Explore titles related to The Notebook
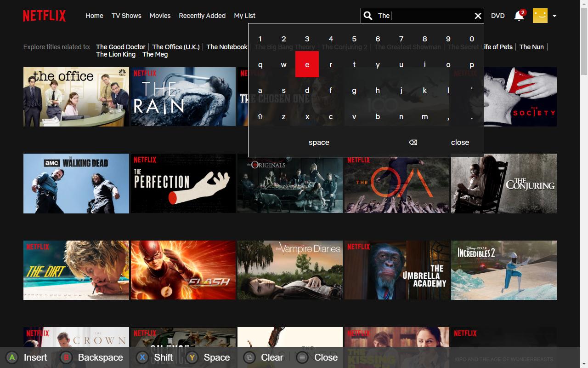 point(227,47)
